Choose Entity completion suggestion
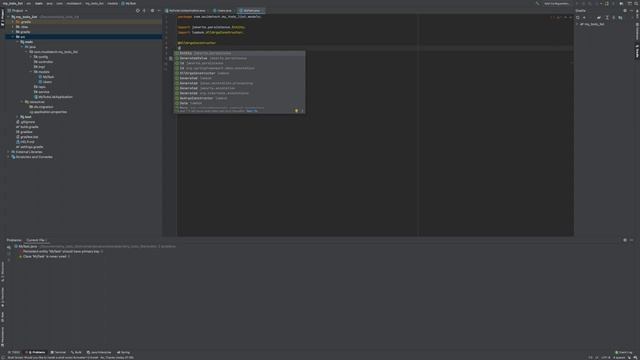Screen dimensions: 640x360 tap(239, 53)
